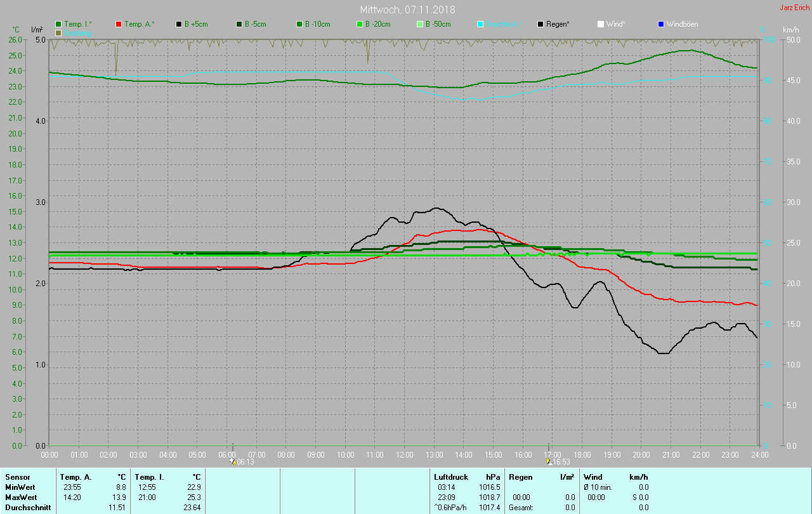Click the 06:13 sunrise time label
Image resolution: width=812 pixels, height=514 pixels.
click(x=246, y=462)
